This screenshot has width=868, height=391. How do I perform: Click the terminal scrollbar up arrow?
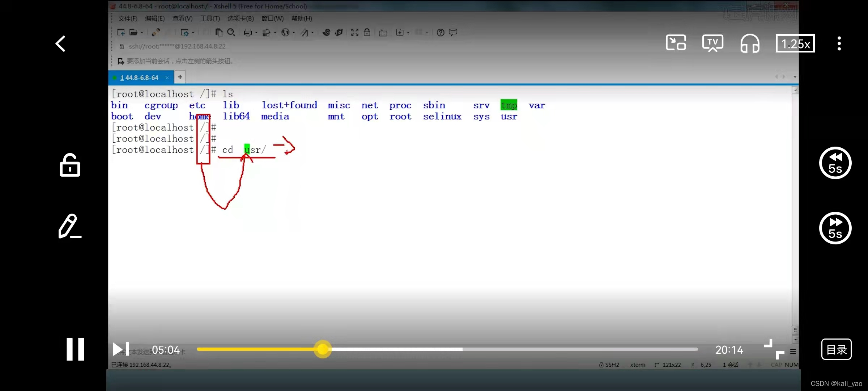click(x=795, y=90)
